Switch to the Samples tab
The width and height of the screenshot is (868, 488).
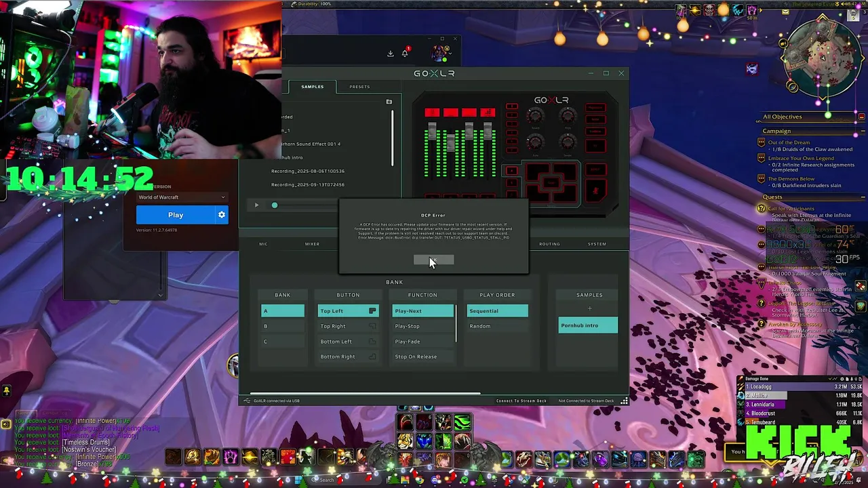point(313,87)
